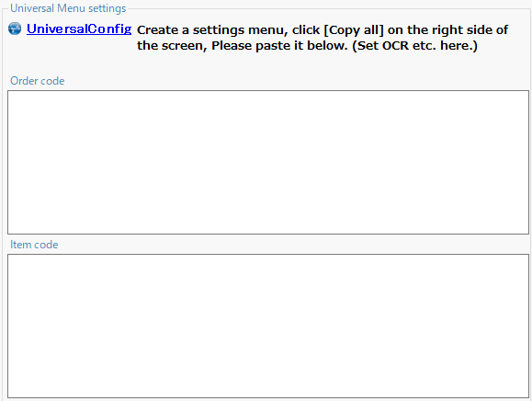The height and width of the screenshot is (401, 532).
Task: Click 'Create a settings menu' instruction text
Action: point(212,29)
